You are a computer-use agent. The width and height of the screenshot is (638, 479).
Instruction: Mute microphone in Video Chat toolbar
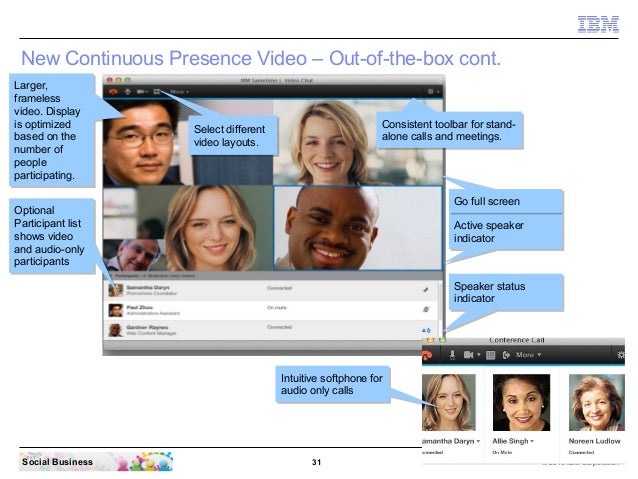[128, 92]
